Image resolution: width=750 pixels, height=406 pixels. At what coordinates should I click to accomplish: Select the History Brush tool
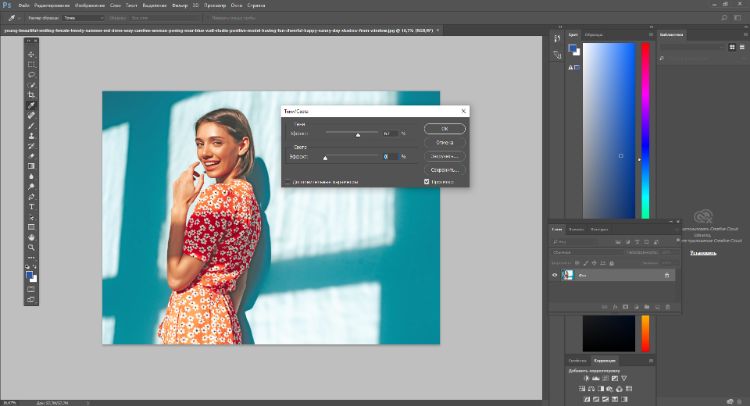tap(31, 146)
